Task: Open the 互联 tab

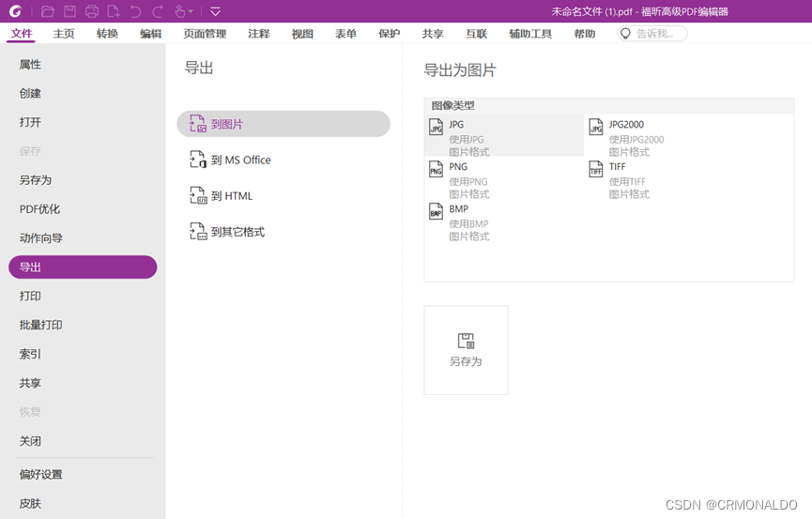Action: [477, 34]
